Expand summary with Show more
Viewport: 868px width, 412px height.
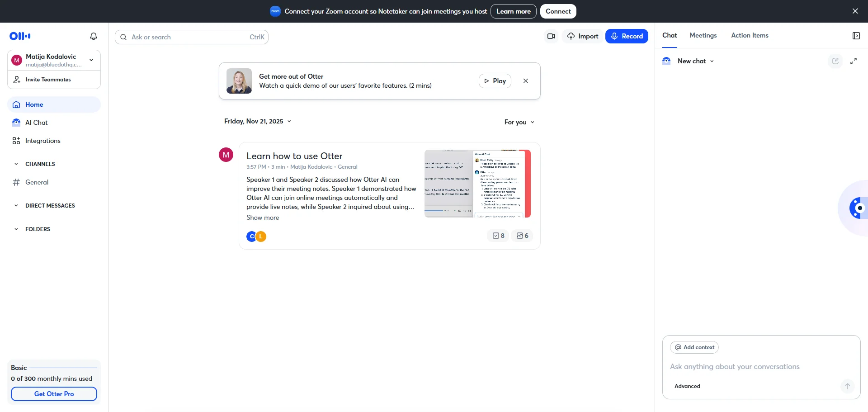[x=263, y=218]
